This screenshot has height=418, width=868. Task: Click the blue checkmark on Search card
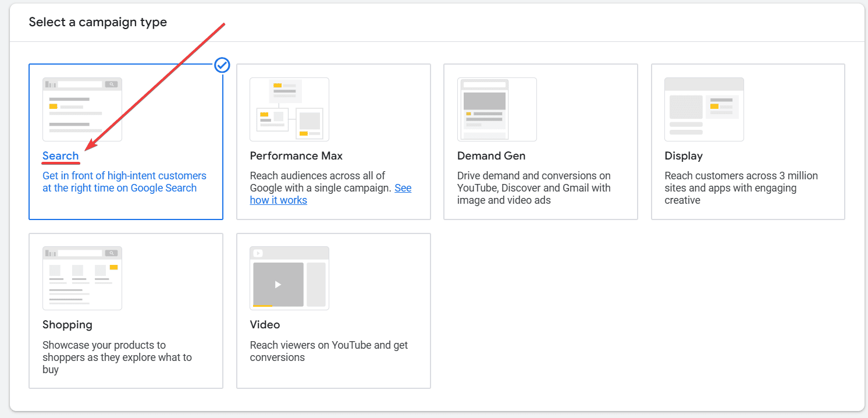coord(222,65)
